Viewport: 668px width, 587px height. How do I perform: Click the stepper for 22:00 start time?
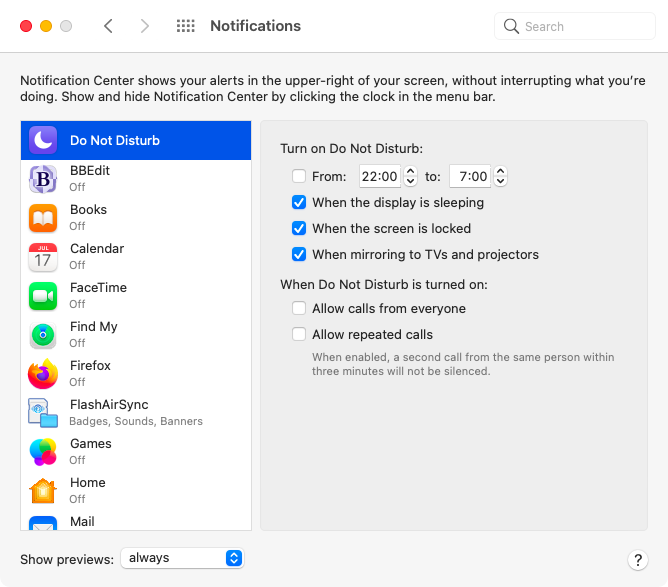[x=410, y=177]
